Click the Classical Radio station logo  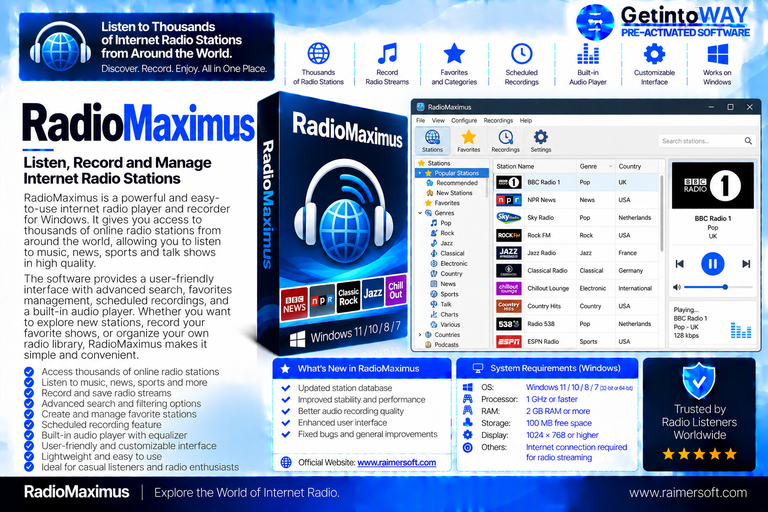[x=508, y=270]
